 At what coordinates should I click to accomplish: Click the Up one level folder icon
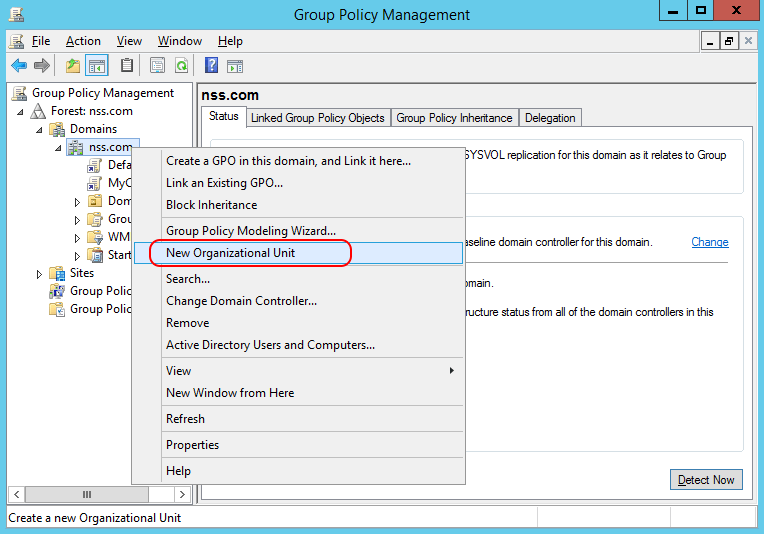[72, 66]
